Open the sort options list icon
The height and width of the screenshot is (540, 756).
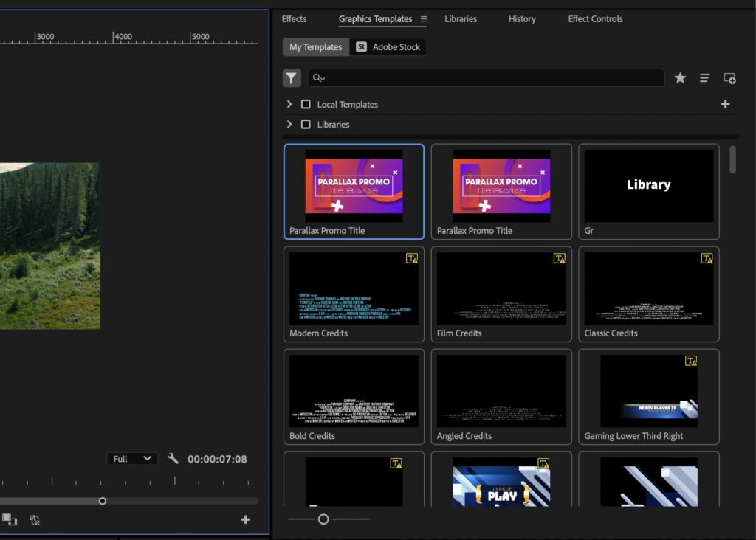click(705, 78)
